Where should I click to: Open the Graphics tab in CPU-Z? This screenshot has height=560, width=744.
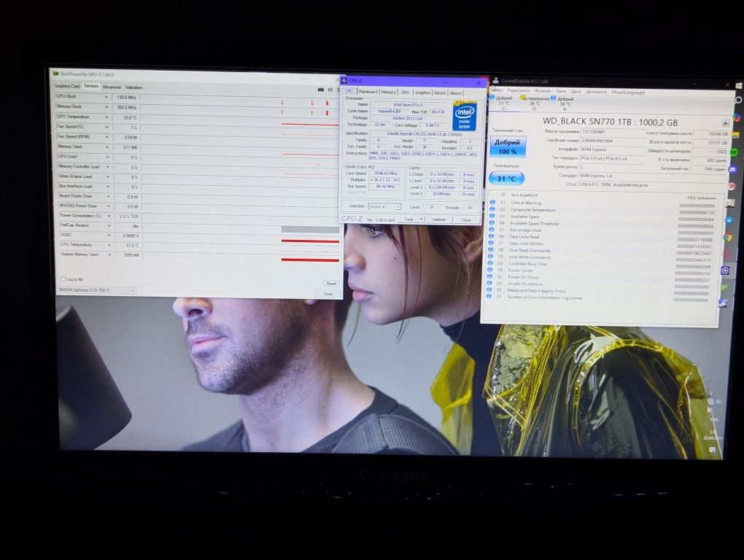[x=422, y=93]
